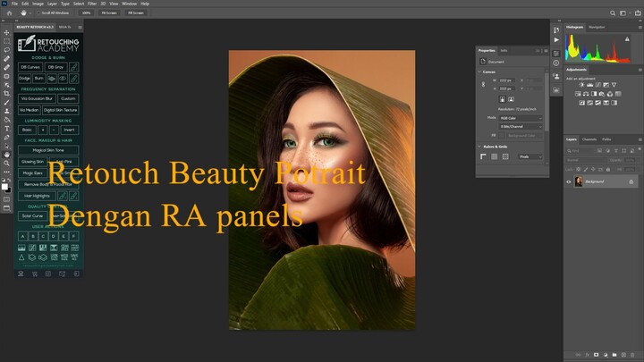Click the Hair Highlights button
Viewport: 644px width, 362px height.
pyautogui.click(x=37, y=196)
